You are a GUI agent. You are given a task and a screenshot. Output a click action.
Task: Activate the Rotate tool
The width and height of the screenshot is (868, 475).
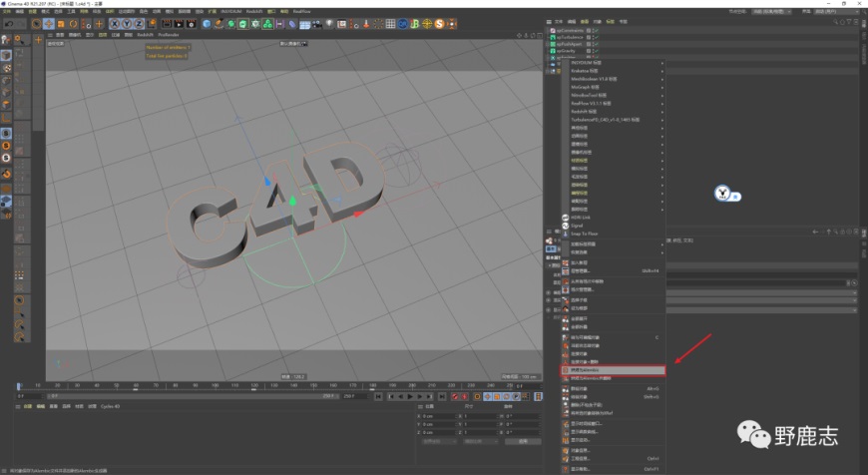pos(73,24)
